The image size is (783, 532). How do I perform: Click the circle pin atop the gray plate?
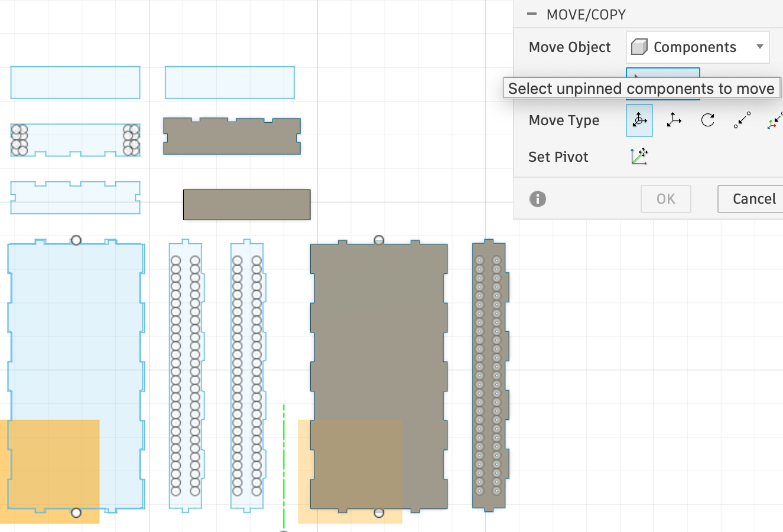(378, 240)
